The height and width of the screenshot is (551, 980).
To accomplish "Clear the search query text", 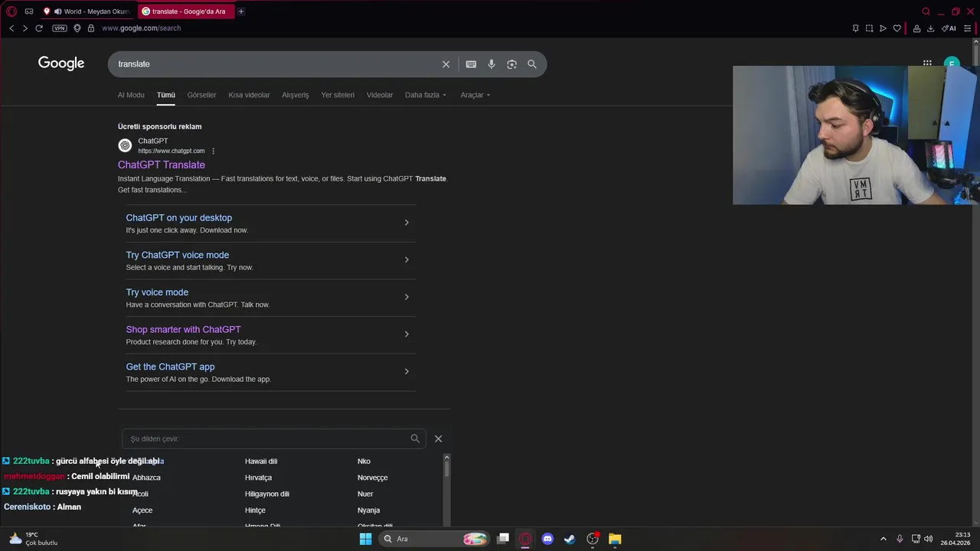I will pos(446,64).
